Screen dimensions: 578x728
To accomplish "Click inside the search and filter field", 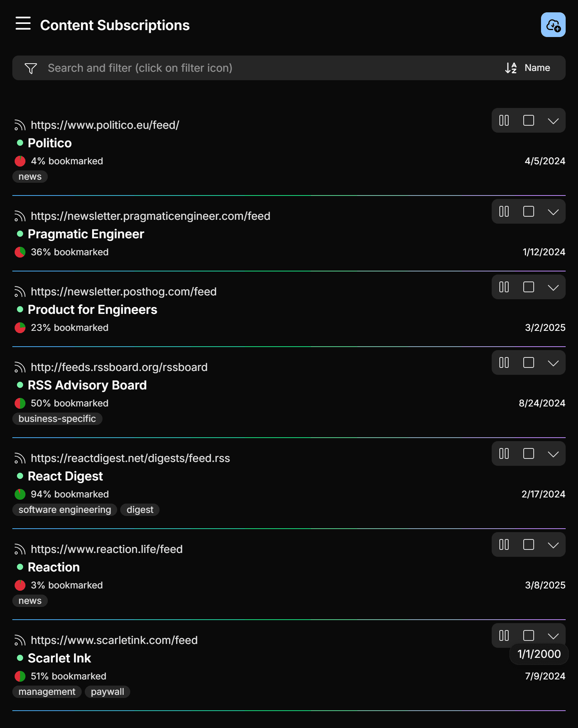I will coord(231,68).
